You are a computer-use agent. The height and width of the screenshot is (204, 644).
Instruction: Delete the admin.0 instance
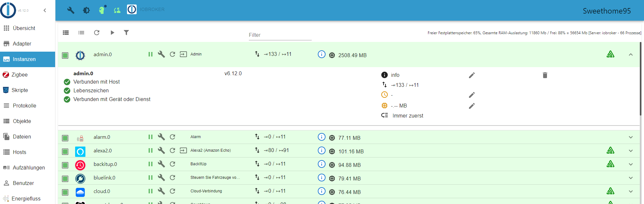(545, 75)
